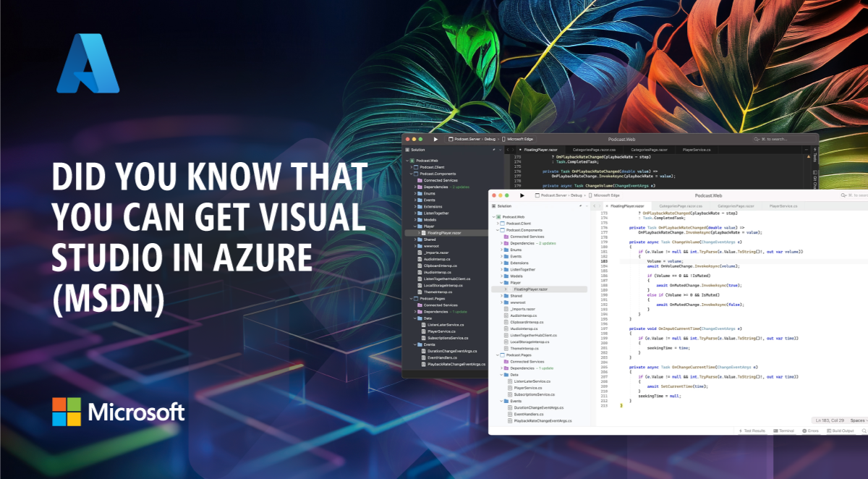Open Terminal pad in status bar
The image size is (868, 479).
783,431
